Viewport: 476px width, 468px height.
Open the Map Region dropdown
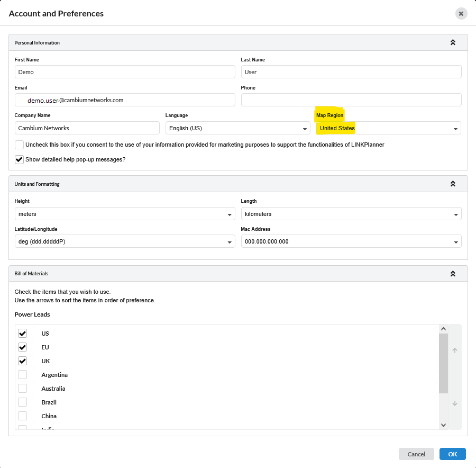pyautogui.click(x=388, y=128)
